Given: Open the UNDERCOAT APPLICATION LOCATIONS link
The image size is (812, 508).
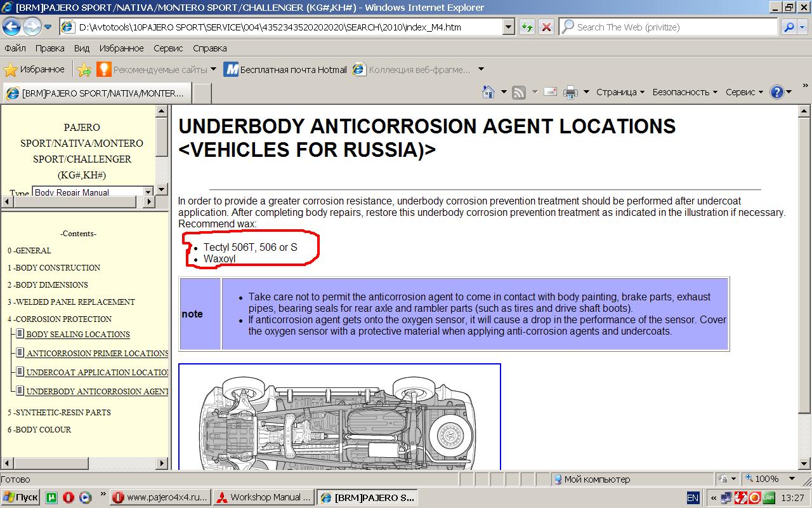Looking at the screenshot, I should click(97, 372).
